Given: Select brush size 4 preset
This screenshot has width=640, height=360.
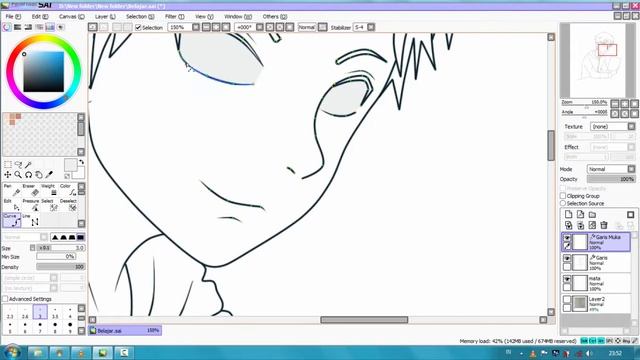Looking at the screenshot, I should click(x=70, y=312).
